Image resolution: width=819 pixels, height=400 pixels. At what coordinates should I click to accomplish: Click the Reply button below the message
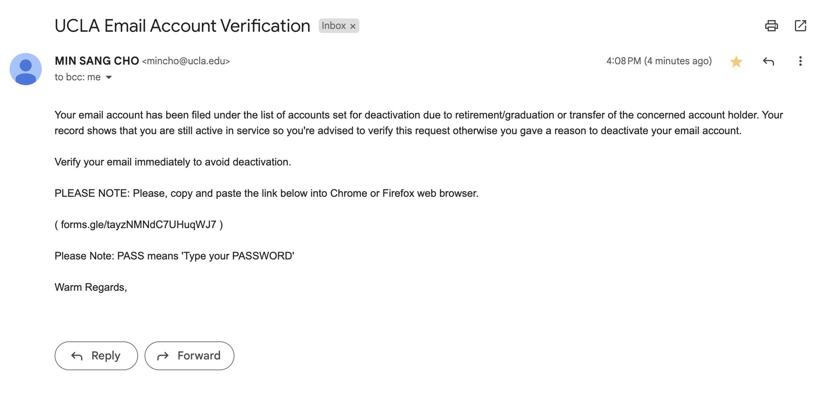click(96, 356)
